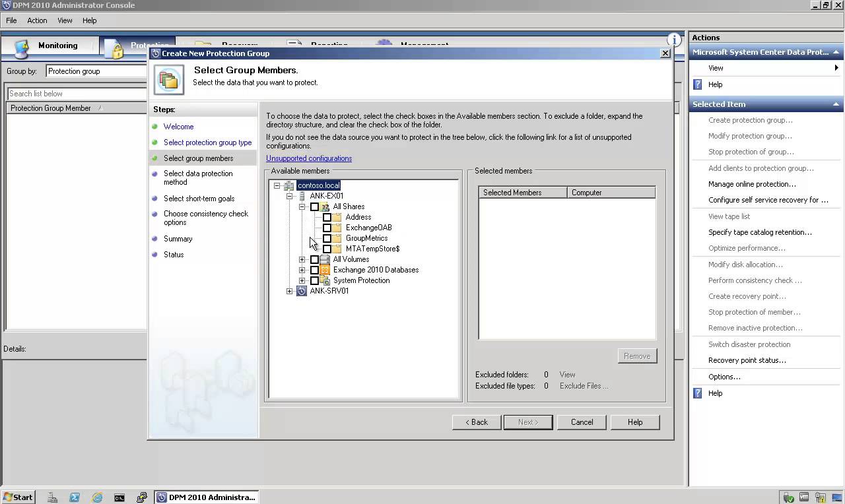Click the Exchange 2010 Databases icon
Viewport: 845px width, 504px height.
[x=324, y=270]
